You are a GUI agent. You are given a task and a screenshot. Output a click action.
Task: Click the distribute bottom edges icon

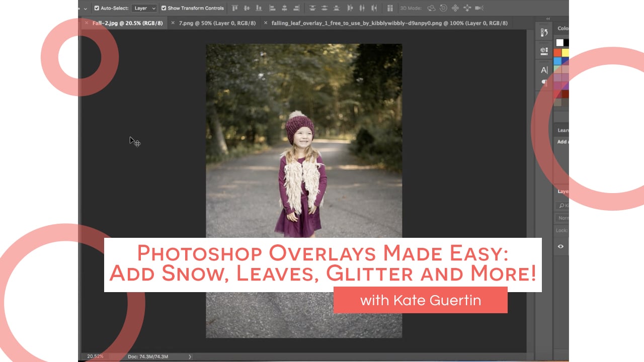[x=336, y=8]
